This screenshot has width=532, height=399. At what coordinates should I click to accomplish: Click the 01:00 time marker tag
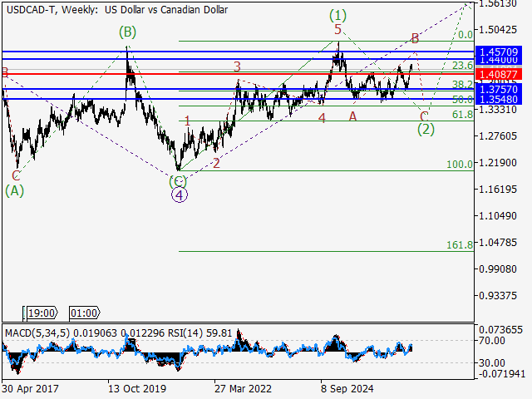85,313
